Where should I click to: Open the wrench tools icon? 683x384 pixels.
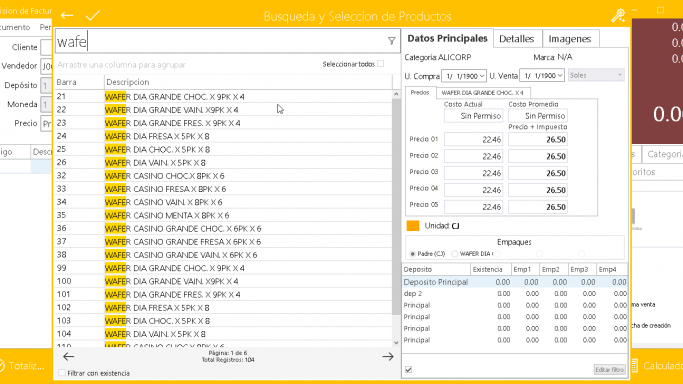pos(618,16)
